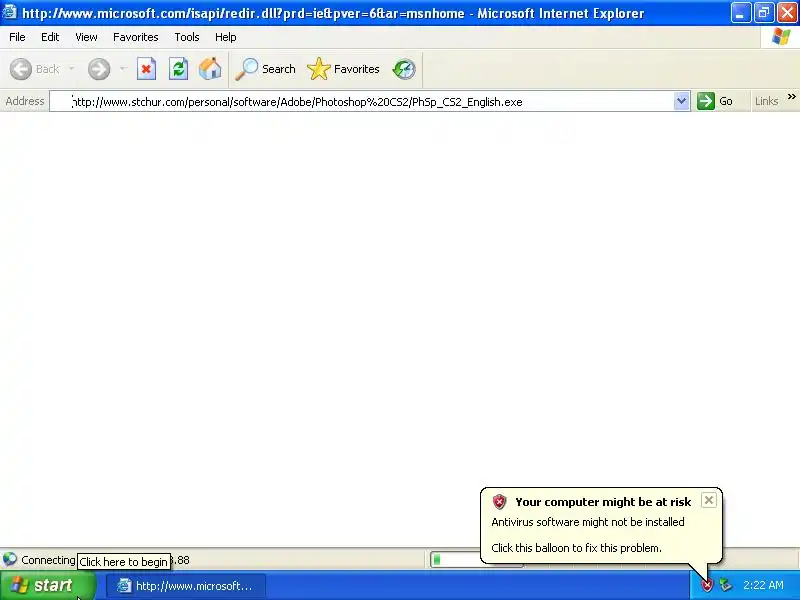Click the Links toolbar label
The image size is (800, 600).
coord(766,101)
